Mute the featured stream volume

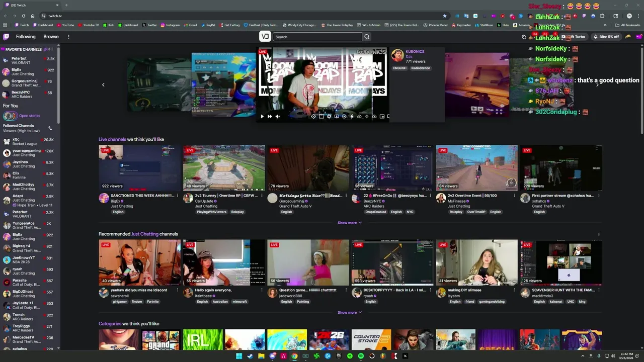[277, 116]
